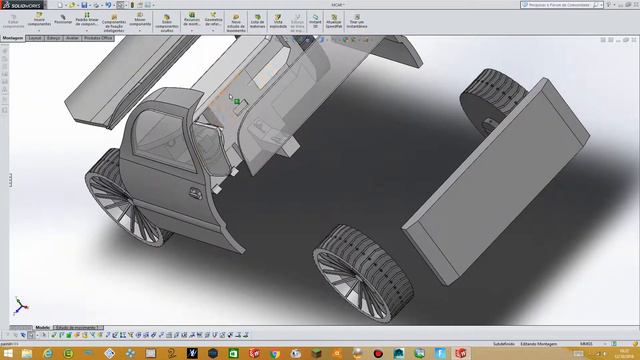Screen dimensions: 640x360
Task: Select the Mover componente tool
Action: [140, 19]
